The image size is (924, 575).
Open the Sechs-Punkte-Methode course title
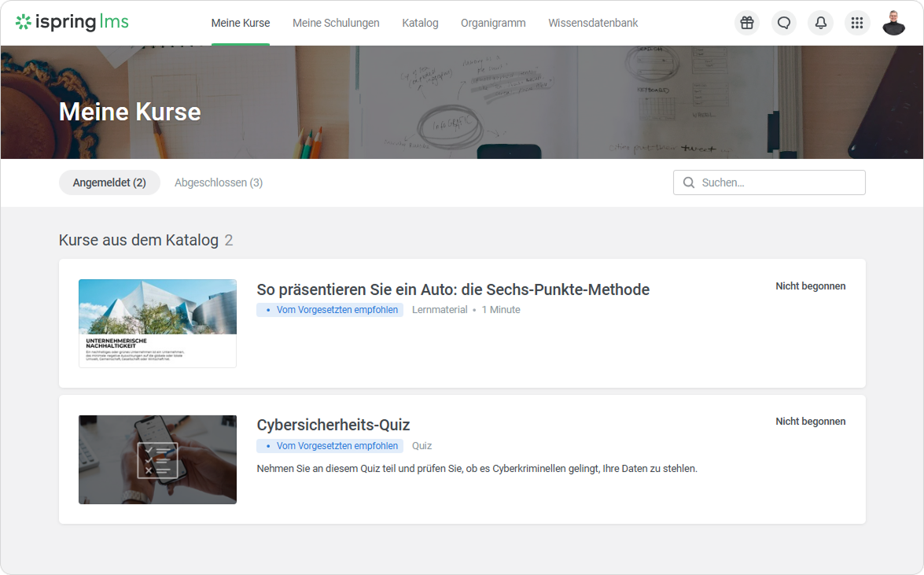point(453,289)
